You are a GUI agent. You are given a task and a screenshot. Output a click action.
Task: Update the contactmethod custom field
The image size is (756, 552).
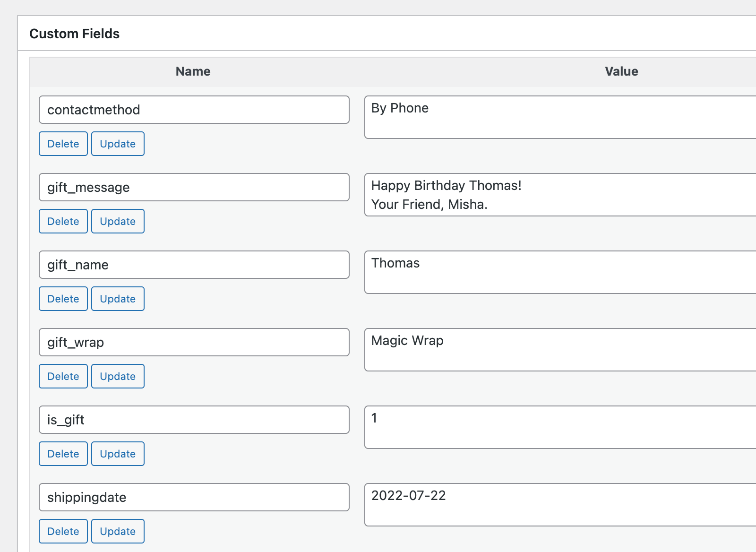[118, 144]
